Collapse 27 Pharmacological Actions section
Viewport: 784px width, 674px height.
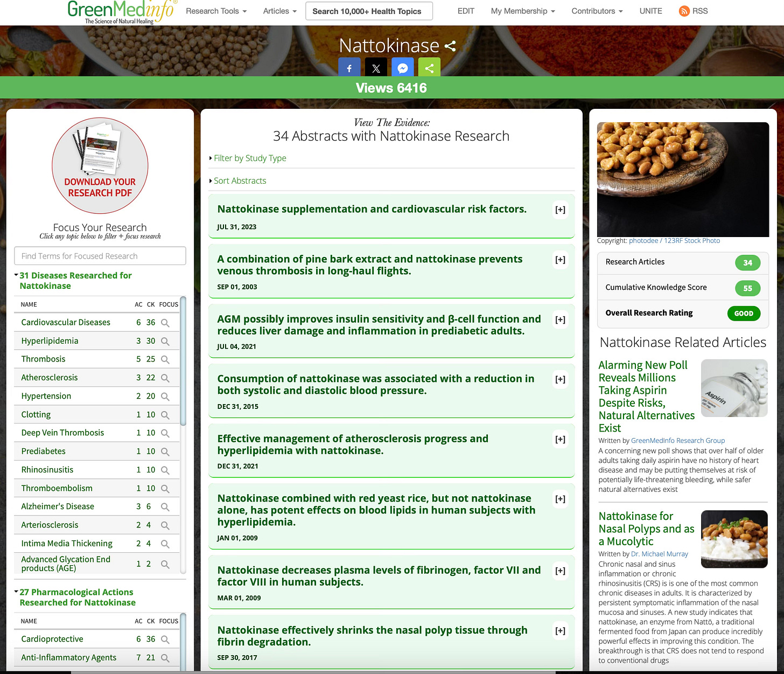[x=75, y=597]
